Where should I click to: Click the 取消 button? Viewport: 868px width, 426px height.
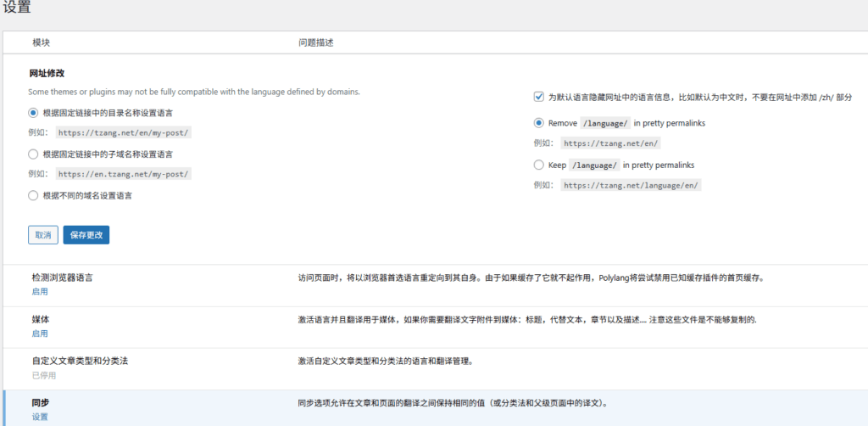point(42,235)
